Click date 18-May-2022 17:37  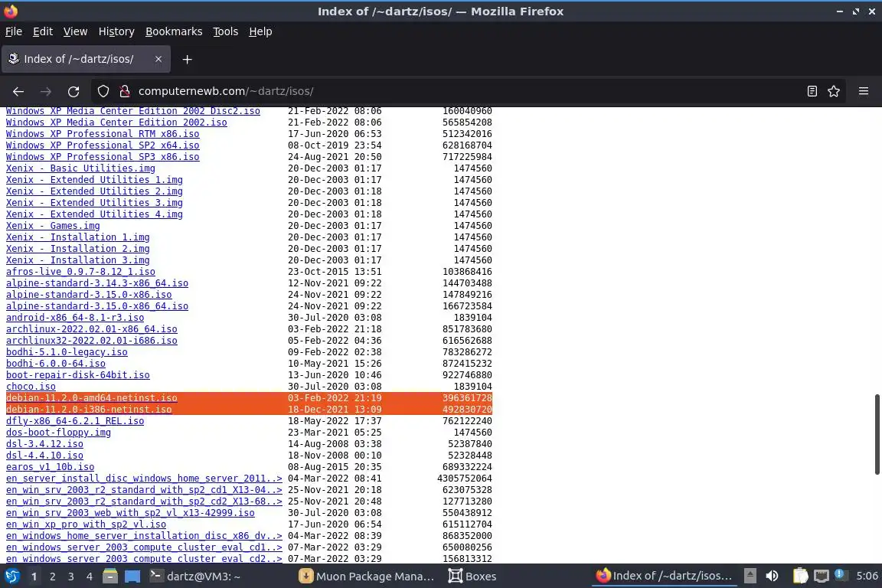pos(335,421)
